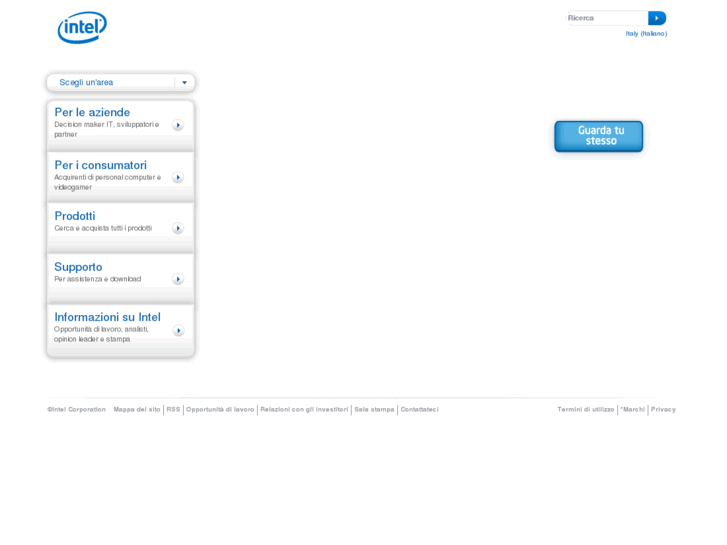Screen dimensions: 727x545
Task: Open the Supporto section heading
Action: coord(78,267)
